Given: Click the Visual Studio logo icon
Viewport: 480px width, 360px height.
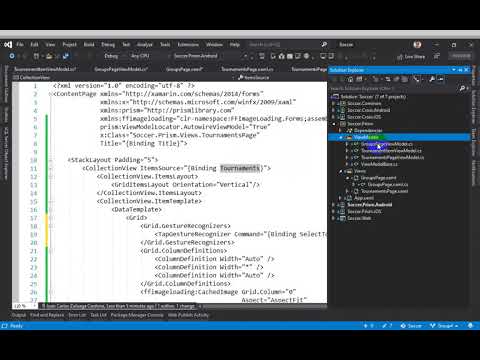Looking at the screenshot, I should [8, 44].
